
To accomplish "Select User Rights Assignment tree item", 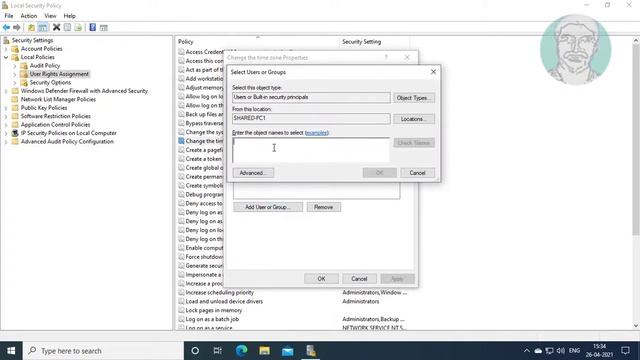I will 59,74.
